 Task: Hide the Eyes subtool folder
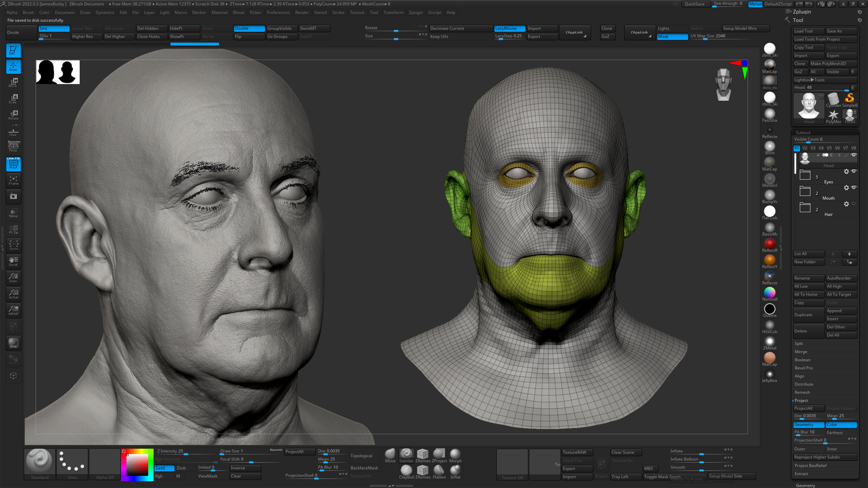click(854, 171)
